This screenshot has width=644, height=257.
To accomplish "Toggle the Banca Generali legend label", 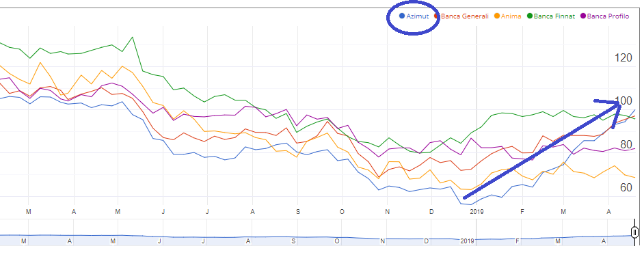I will click(464, 16).
